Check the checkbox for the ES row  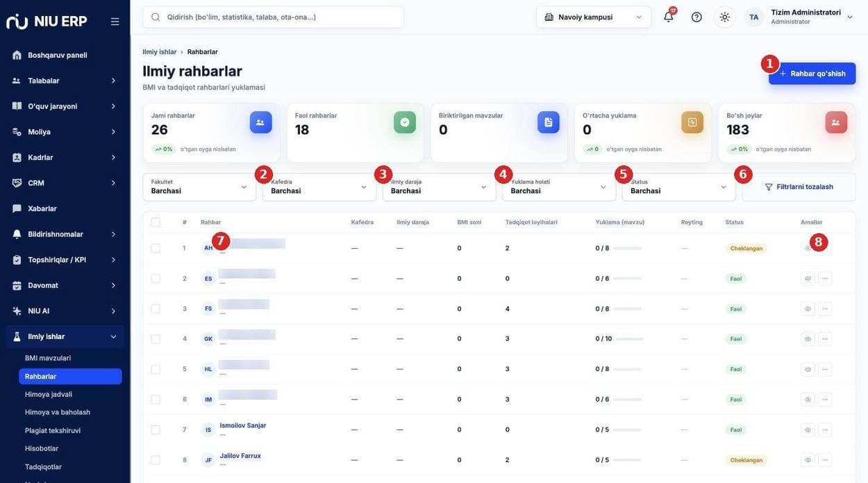coord(156,279)
